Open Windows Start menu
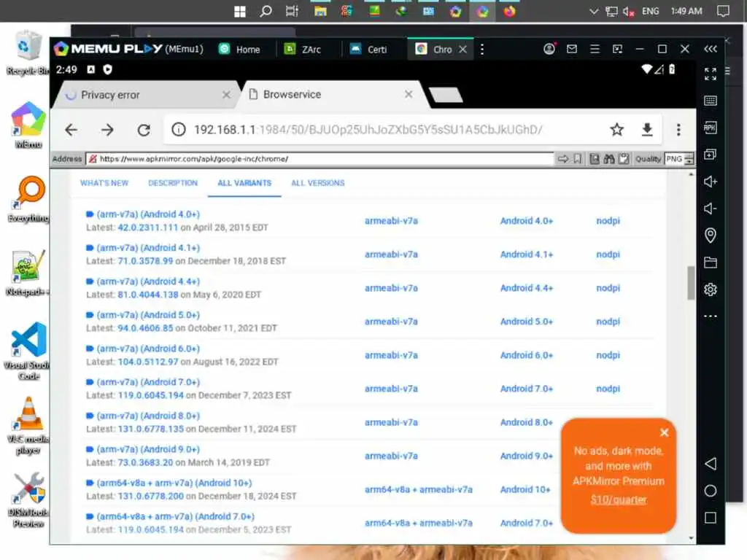Screen dimensions: 747x560 point(240,12)
